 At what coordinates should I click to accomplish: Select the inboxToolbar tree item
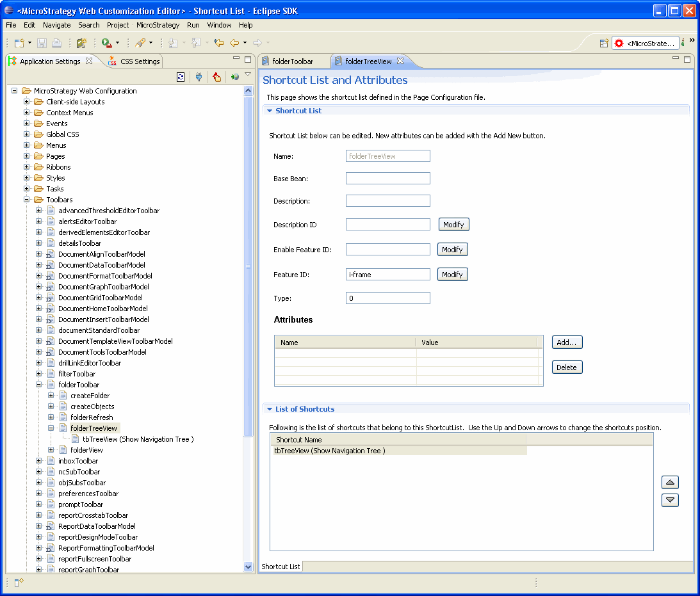[x=78, y=461]
